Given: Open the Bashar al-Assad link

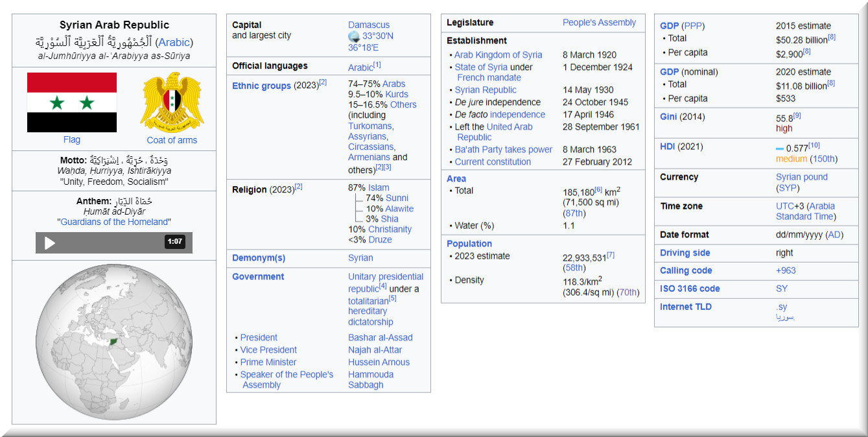Looking at the screenshot, I should (380, 337).
